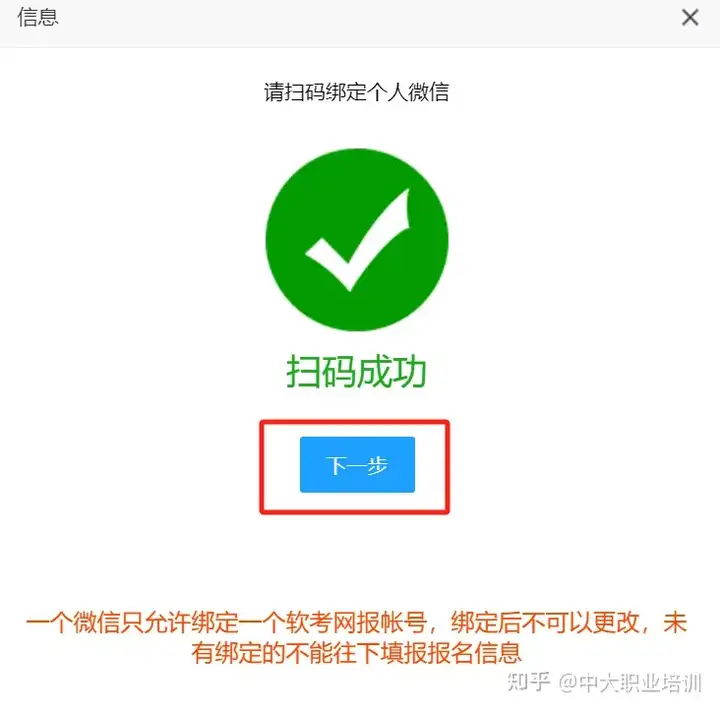The image size is (720, 712).
Task: Click the 知乎 watermark logo text
Action: (529, 682)
